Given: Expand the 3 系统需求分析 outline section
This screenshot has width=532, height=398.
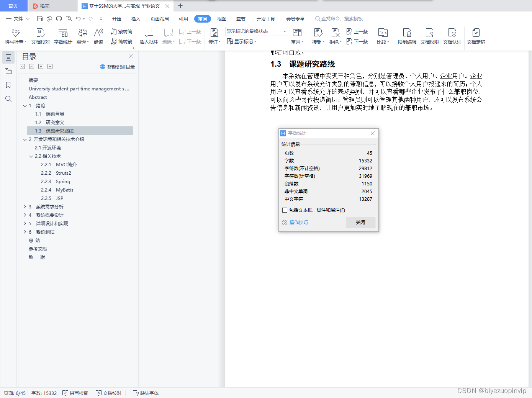Looking at the screenshot, I should pos(25,206).
